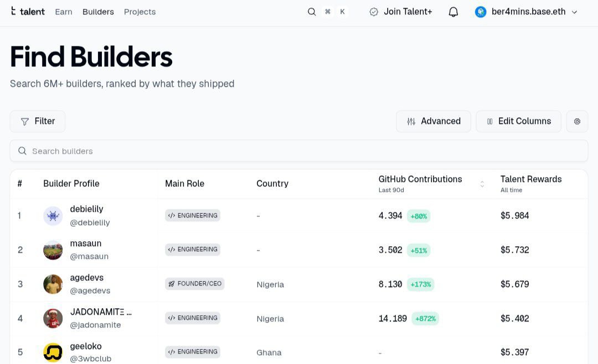The height and width of the screenshot is (364, 598).
Task: Click the ENGINEERING tag in geeloko's row
Action: point(193,351)
